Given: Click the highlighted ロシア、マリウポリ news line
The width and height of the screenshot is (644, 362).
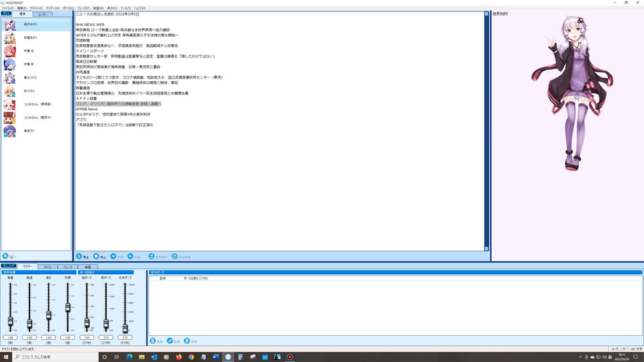Looking at the screenshot, I should (x=118, y=104).
